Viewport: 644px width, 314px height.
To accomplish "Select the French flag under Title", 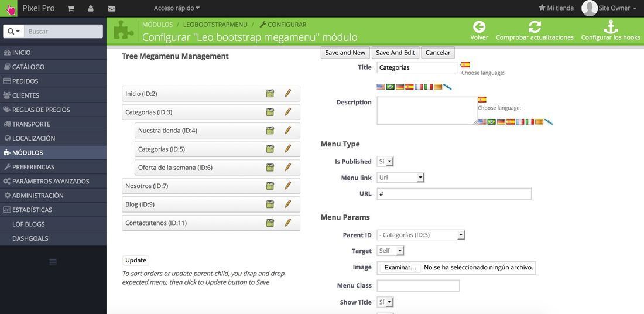I will pyautogui.click(x=419, y=87).
